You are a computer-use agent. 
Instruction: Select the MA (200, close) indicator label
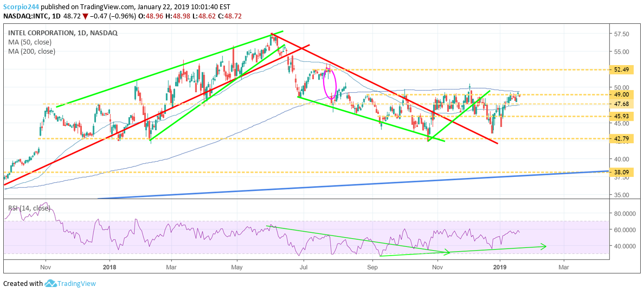point(31,52)
